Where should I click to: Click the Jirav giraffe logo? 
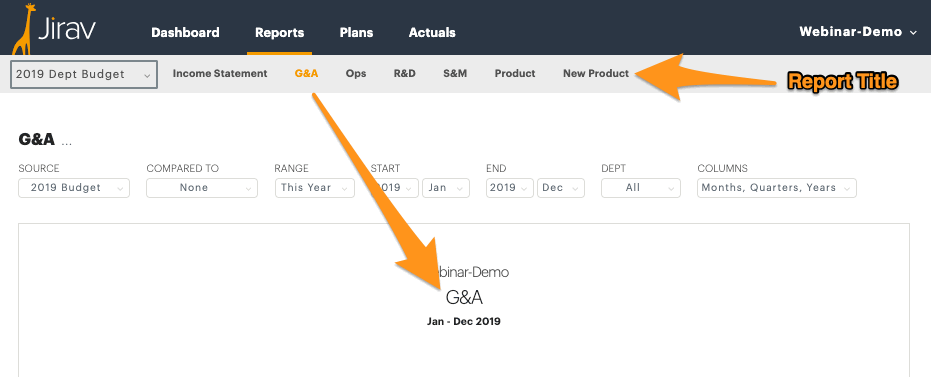point(54,29)
